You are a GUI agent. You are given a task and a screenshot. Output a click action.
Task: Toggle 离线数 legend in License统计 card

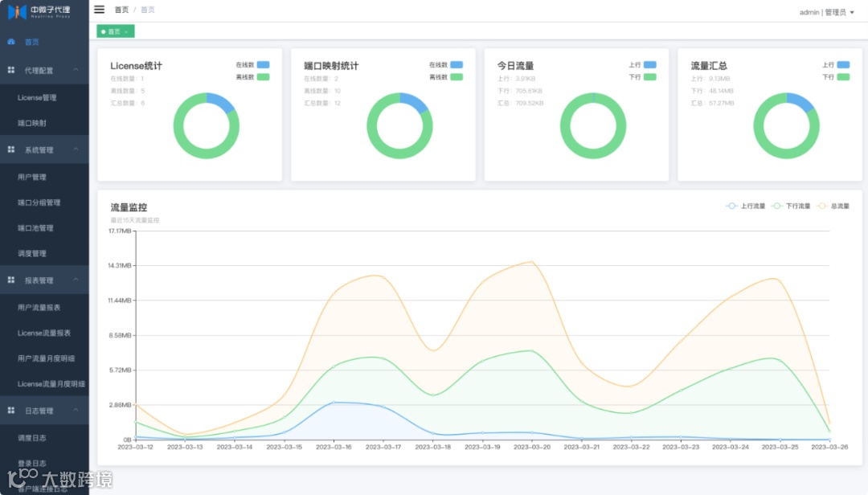pyautogui.click(x=252, y=77)
